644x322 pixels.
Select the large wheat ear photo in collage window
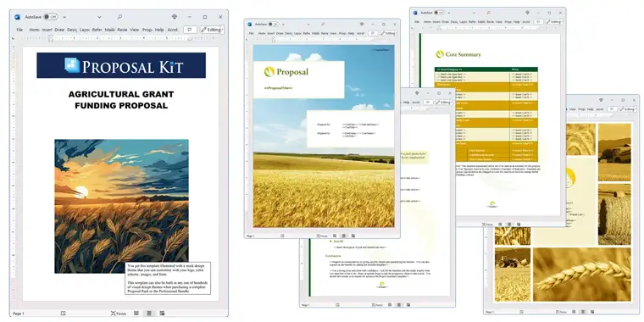tap(581, 275)
